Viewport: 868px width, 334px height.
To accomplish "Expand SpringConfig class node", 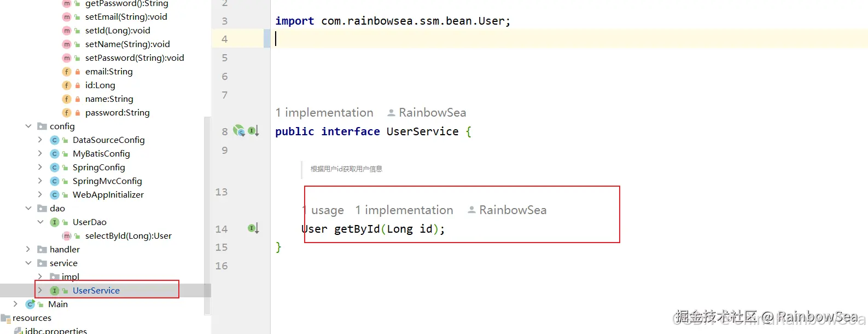I will pos(40,168).
